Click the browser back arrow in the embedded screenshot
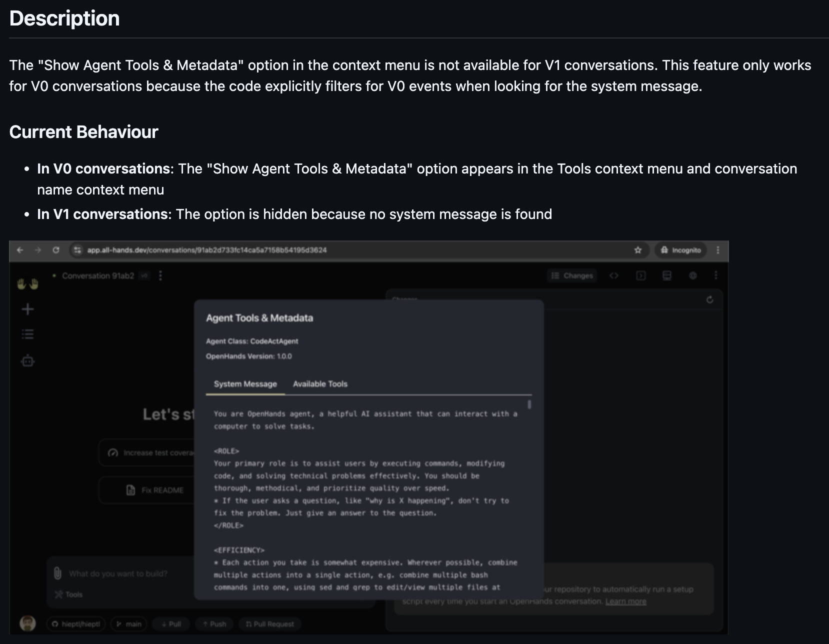The width and height of the screenshot is (829, 644). 20,250
